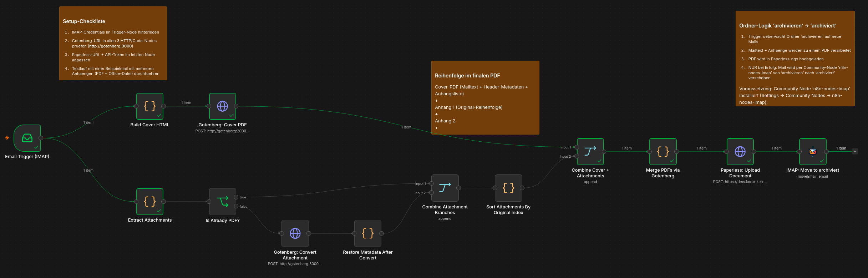Open the Merge PDFs via Gotenberg node
This screenshot has width=868, height=278.
pos(663,152)
